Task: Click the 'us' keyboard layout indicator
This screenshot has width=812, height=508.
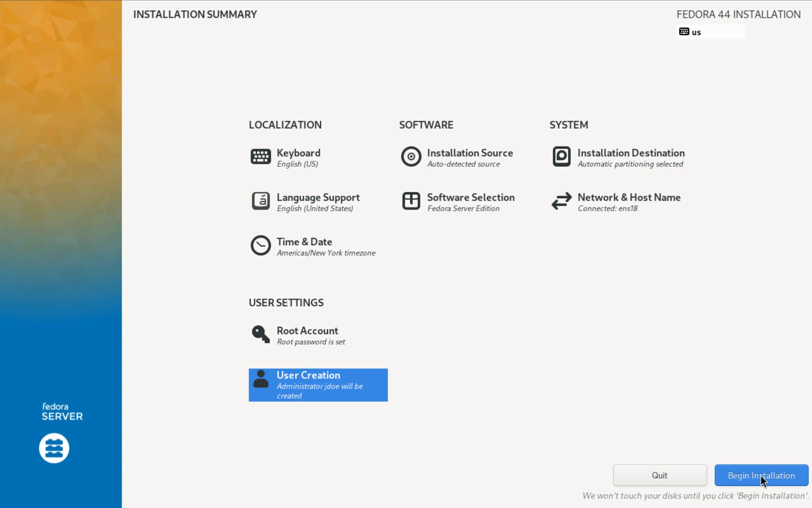Action: (x=711, y=32)
